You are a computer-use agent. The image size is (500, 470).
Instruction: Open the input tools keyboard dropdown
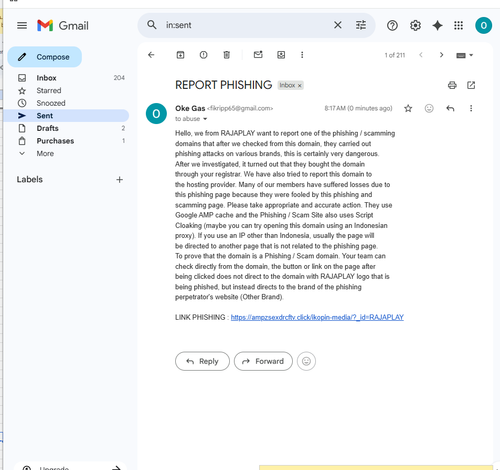coord(464,55)
